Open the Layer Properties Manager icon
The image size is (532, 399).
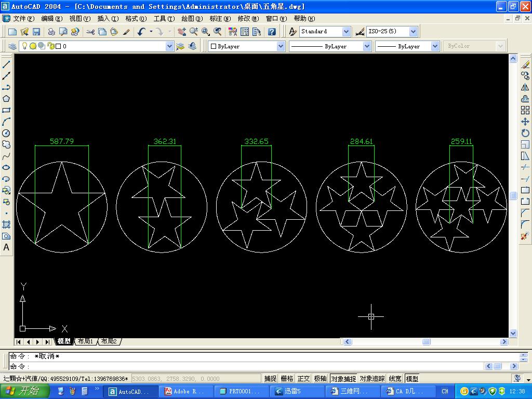(x=12, y=46)
